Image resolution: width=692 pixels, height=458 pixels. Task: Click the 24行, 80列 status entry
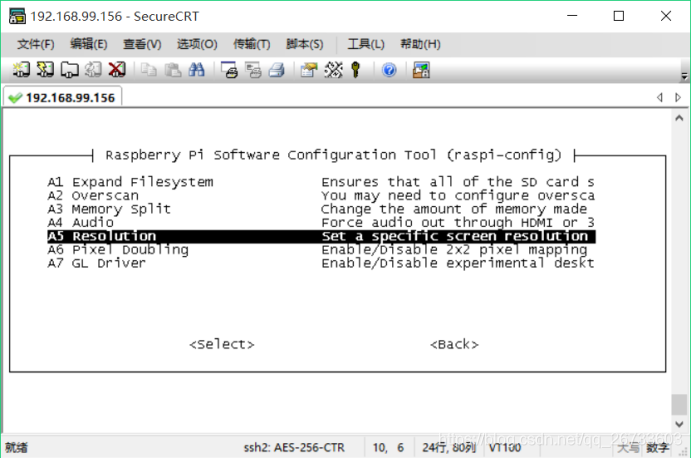point(449,447)
